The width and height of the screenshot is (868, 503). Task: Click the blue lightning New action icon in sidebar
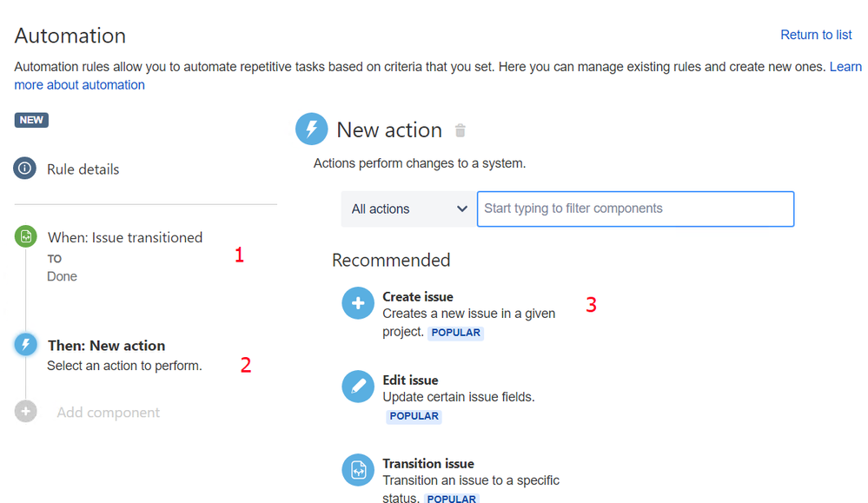[x=25, y=345]
